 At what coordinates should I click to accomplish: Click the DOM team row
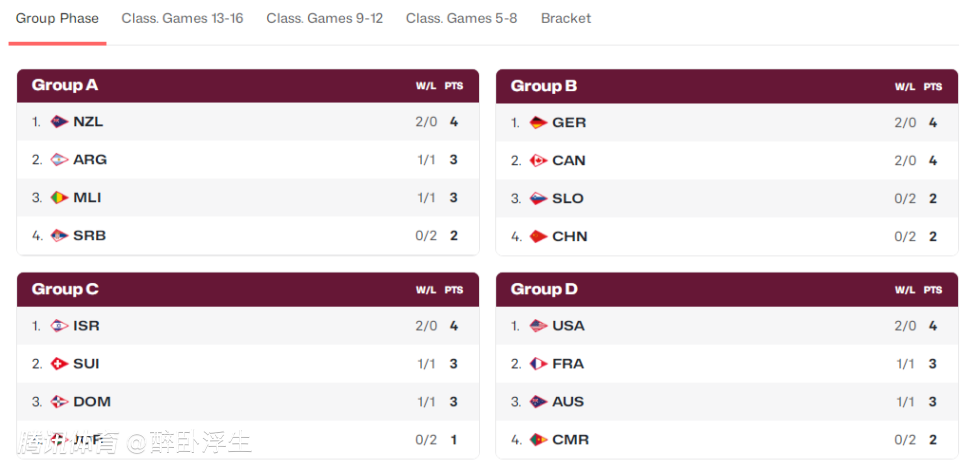point(248,402)
